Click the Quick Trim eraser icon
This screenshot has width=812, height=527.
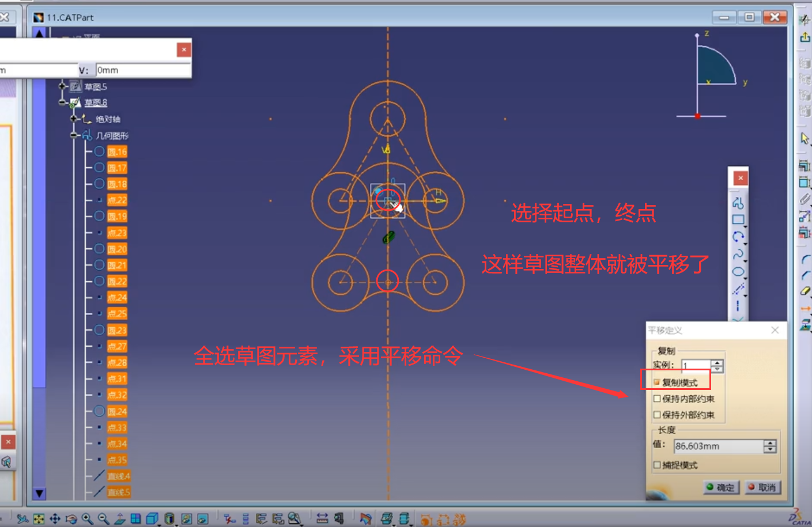pos(805,291)
